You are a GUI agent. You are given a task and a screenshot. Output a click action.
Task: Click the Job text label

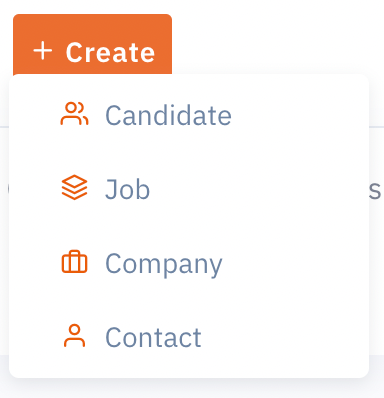click(x=127, y=189)
